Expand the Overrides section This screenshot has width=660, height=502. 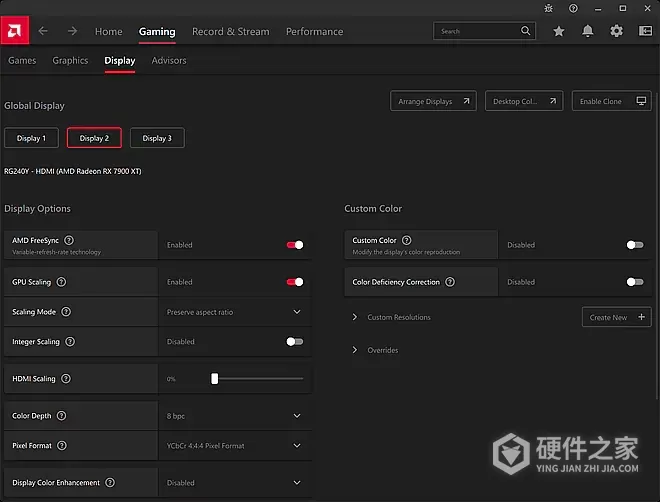pyautogui.click(x=355, y=350)
